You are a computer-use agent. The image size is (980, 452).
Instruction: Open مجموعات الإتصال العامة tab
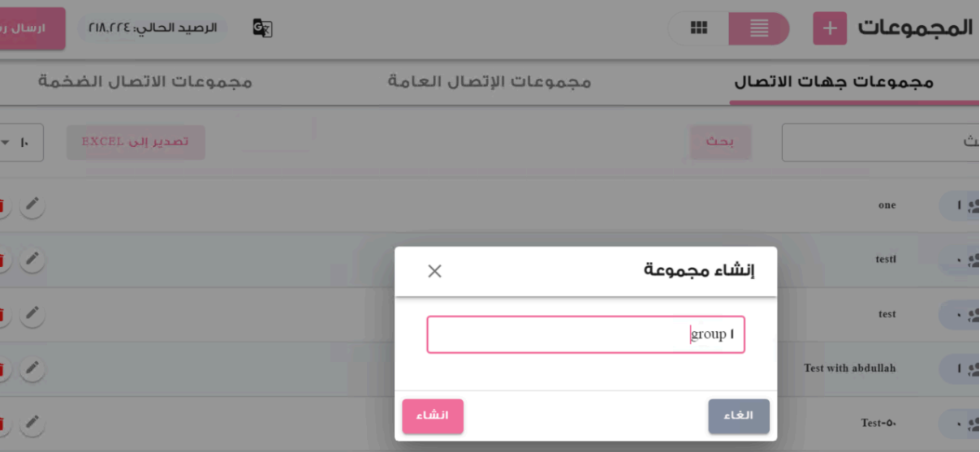(x=489, y=82)
